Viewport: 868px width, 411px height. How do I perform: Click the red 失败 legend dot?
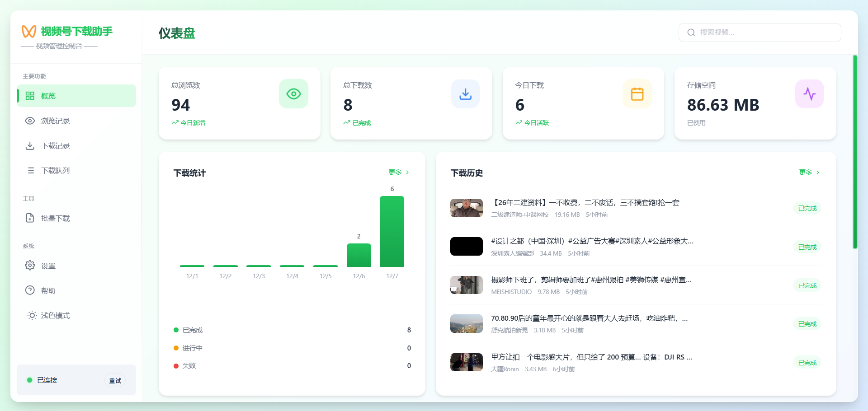pos(176,365)
